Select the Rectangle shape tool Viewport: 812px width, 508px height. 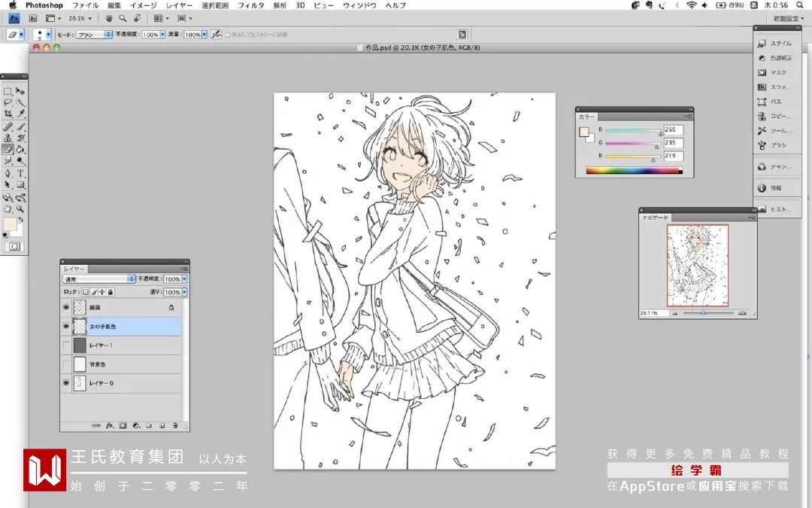20,184
